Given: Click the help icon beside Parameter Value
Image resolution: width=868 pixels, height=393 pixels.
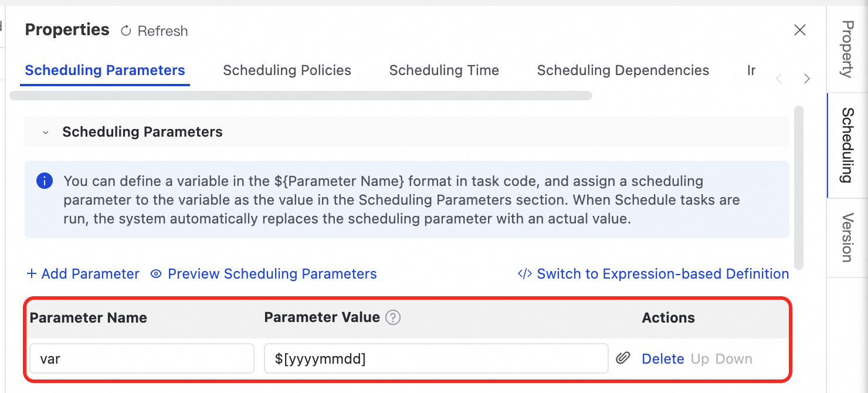Looking at the screenshot, I should pyautogui.click(x=393, y=318).
